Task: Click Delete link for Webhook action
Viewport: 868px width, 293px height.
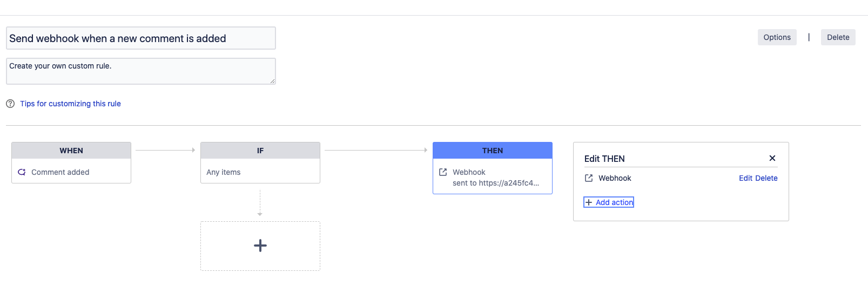Action: point(766,178)
